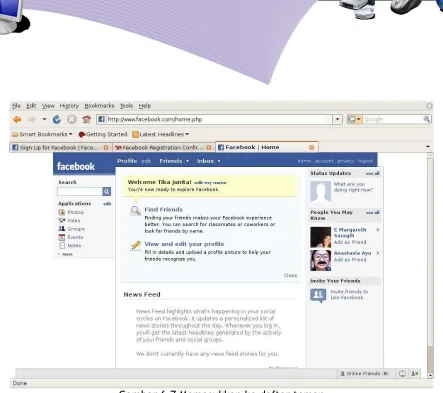Open the Groups application icon

pyautogui.click(x=62, y=229)
